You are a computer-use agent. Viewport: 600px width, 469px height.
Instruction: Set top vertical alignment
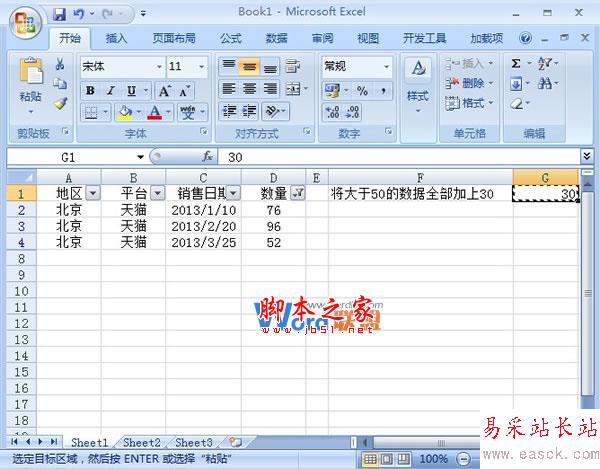coord(229,66)
